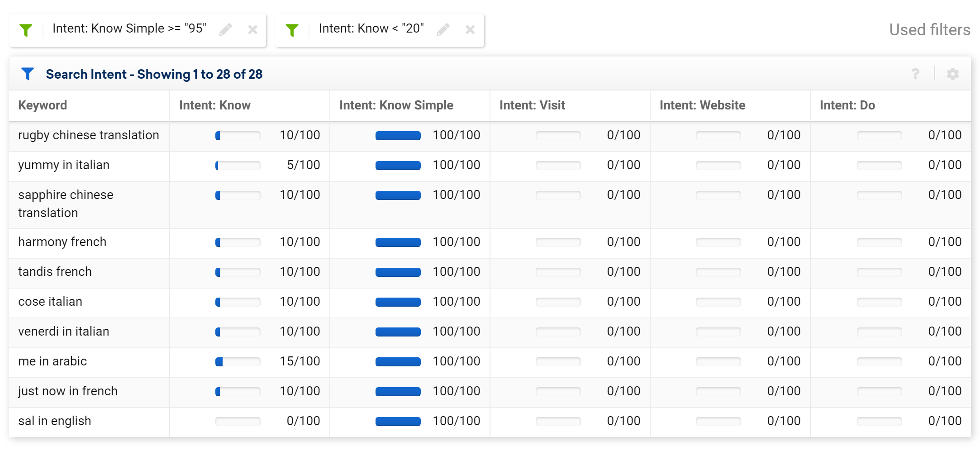Image resolution: width=980 pixels, height=455 pixels.
Task: Click the Used filters label
Action: click(930, 30)
